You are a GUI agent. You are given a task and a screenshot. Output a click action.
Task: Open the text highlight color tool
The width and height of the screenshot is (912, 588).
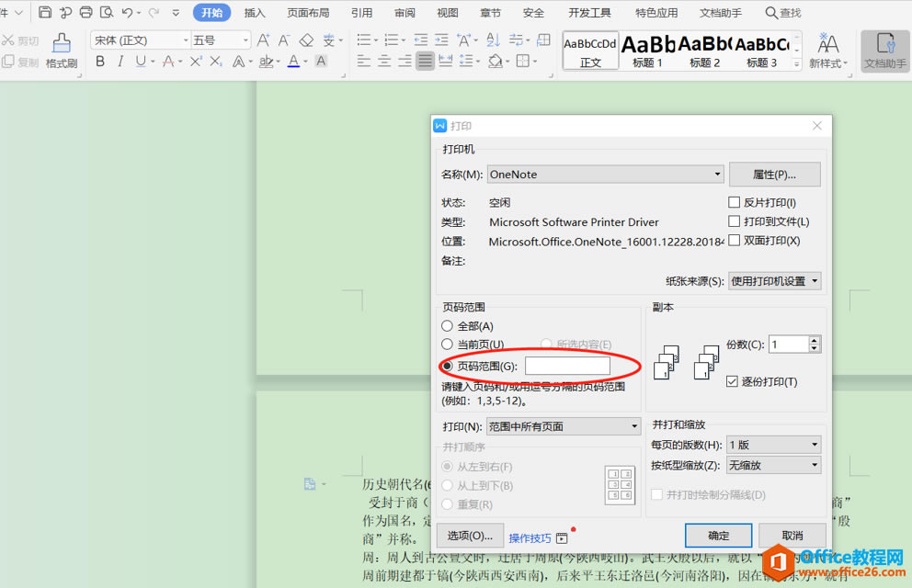pos(266,61)
